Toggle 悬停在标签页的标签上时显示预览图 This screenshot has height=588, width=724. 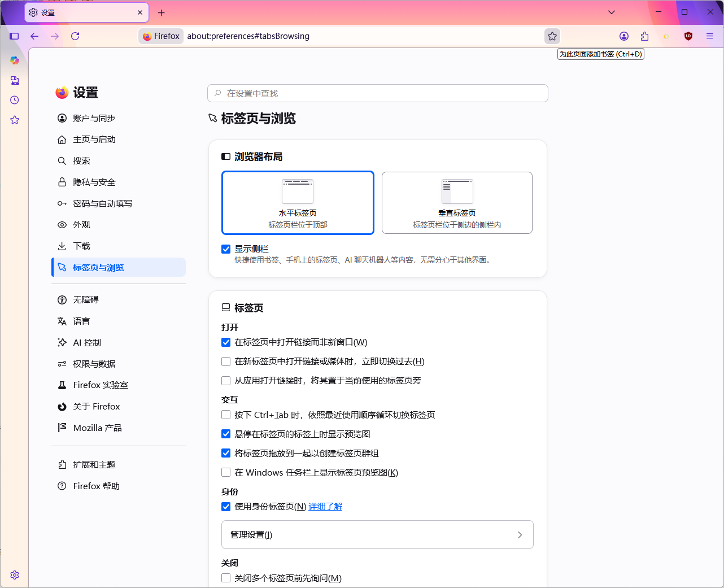[x=226, y=434]
